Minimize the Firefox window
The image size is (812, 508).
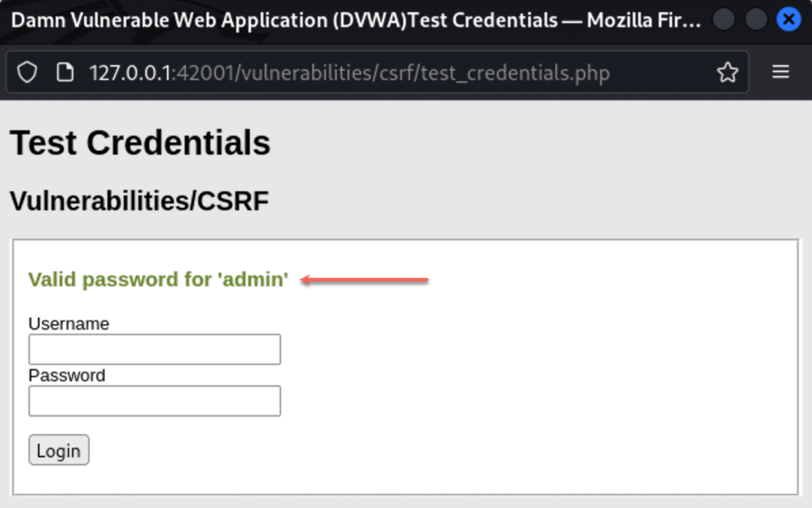coord(724,20)
